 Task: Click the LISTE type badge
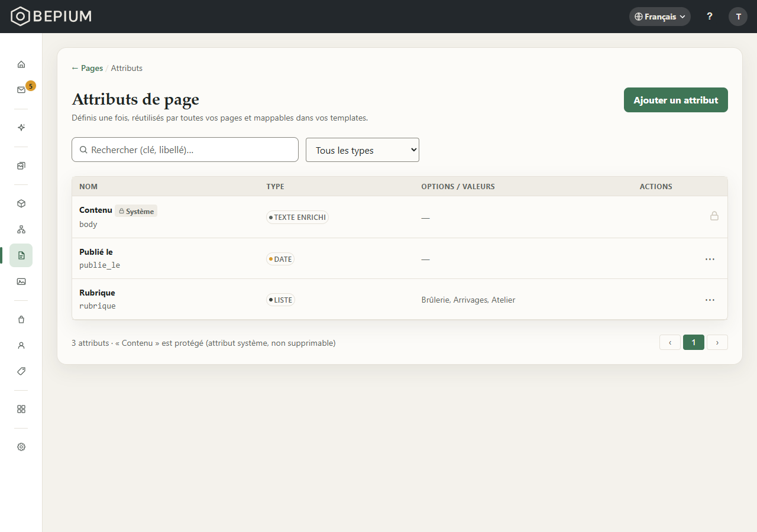280,300
